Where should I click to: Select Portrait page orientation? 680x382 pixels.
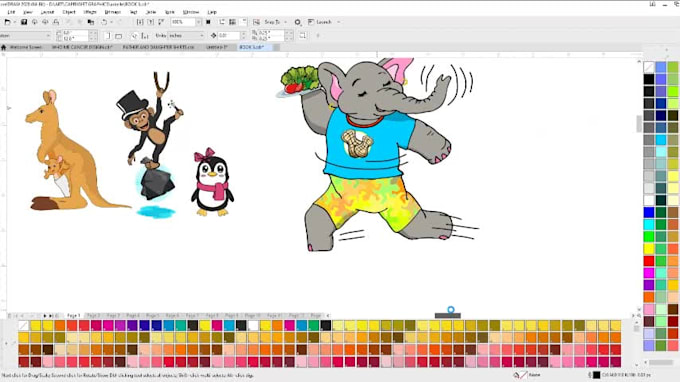(x=108, y=36)
